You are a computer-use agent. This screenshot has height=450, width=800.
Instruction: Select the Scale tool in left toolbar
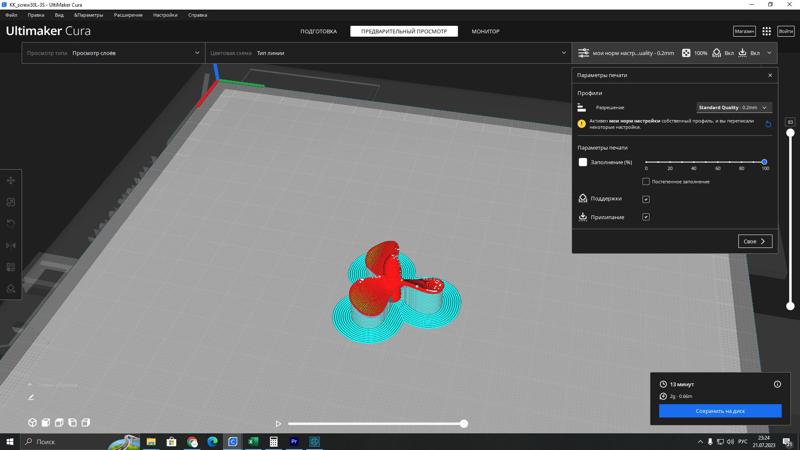(x=11, y=203)
